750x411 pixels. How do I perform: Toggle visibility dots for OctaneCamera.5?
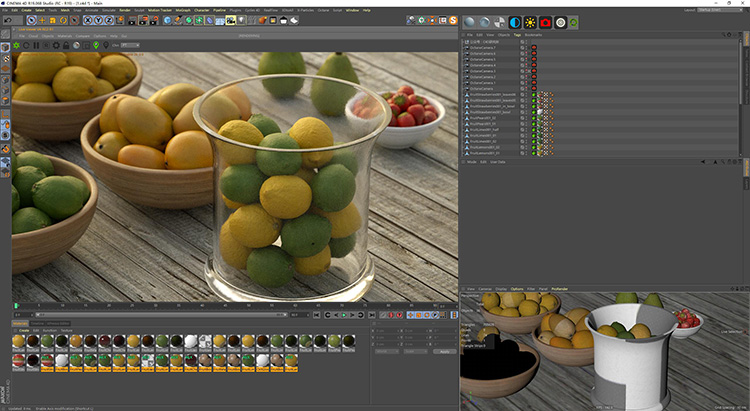click(x=527, y=59)
